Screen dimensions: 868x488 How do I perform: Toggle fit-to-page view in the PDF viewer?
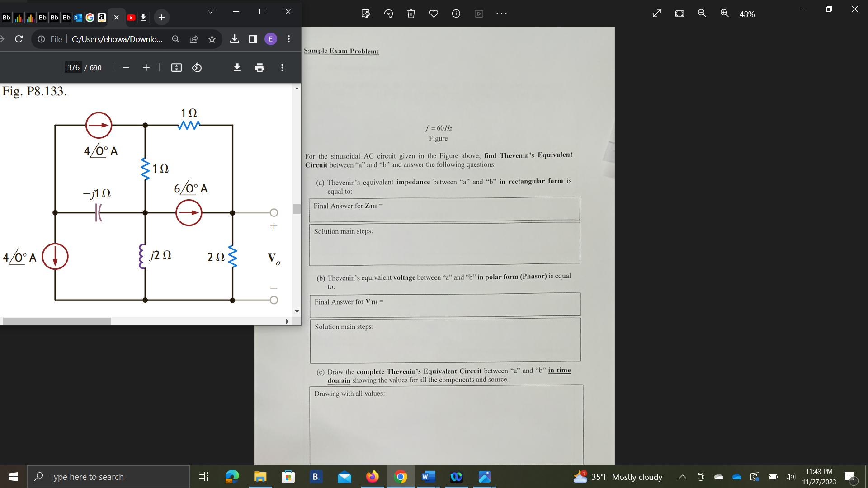(x=176, y=67)
